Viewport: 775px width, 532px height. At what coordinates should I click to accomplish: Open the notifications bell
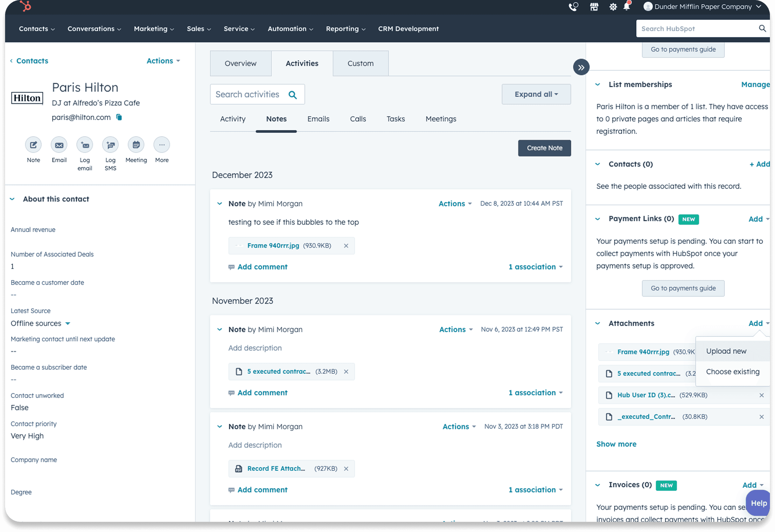coord(627,7)
